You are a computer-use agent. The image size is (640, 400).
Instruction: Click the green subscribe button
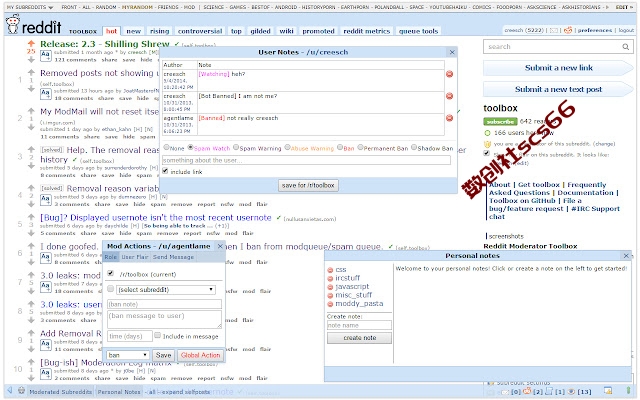500,122
